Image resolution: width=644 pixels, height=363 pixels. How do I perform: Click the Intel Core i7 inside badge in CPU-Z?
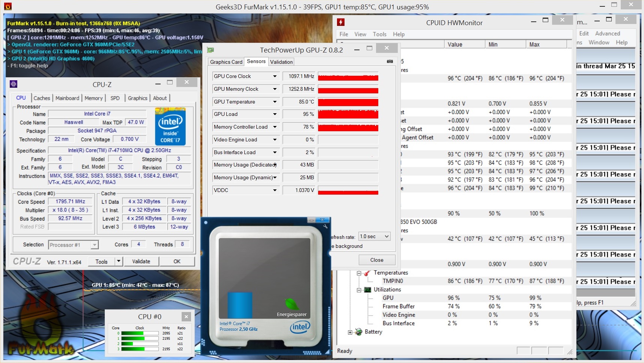(x=170, y=127)
